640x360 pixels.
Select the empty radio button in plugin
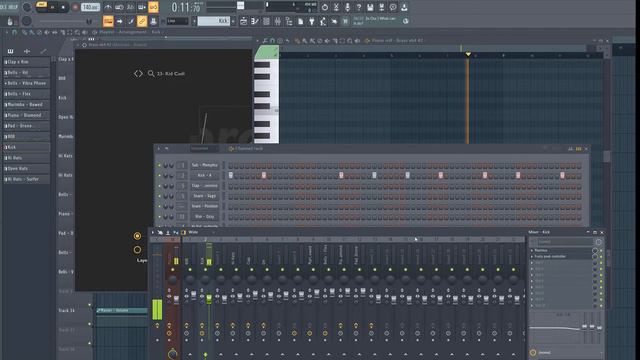coord(137,249)
